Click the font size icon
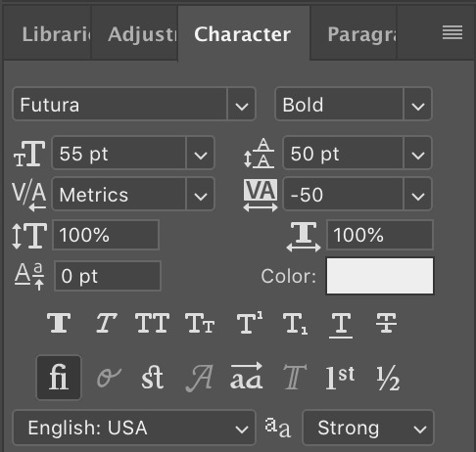 (29, 154)
